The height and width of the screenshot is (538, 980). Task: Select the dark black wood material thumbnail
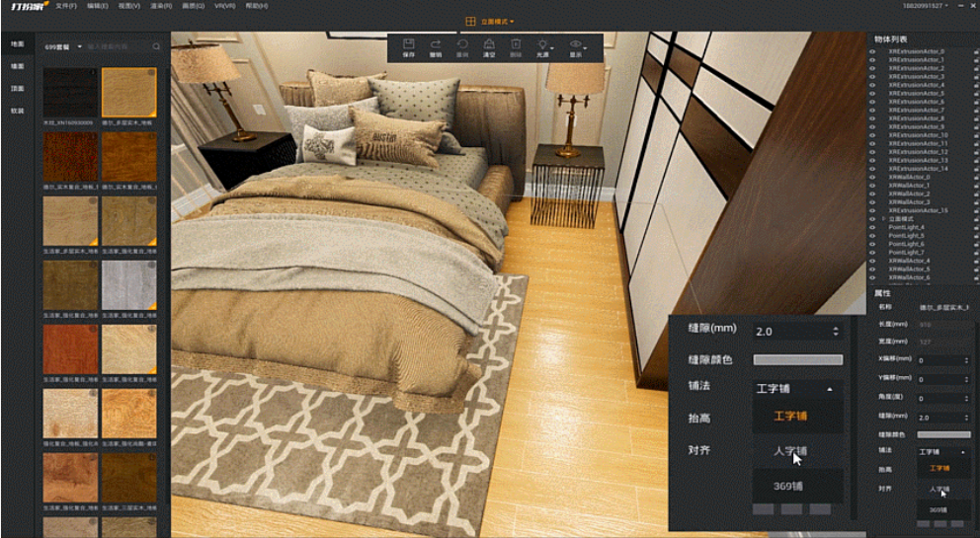(x=70, y=93)
